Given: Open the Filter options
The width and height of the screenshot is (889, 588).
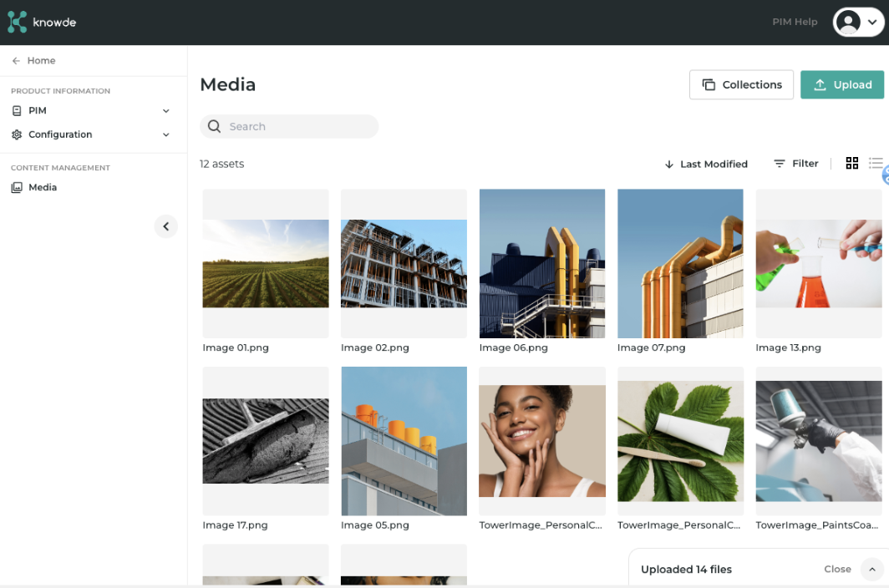Looking at the screenshot, I should coord(796,164).
